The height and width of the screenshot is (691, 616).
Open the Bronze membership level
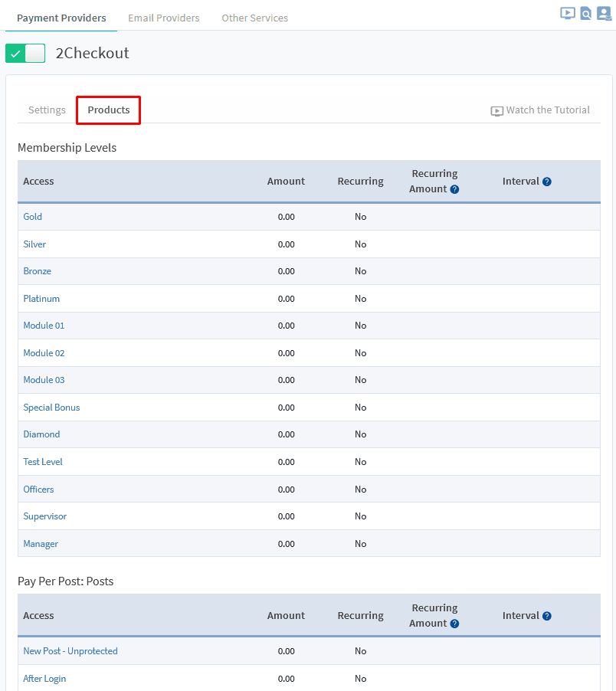tap(37, 271)
